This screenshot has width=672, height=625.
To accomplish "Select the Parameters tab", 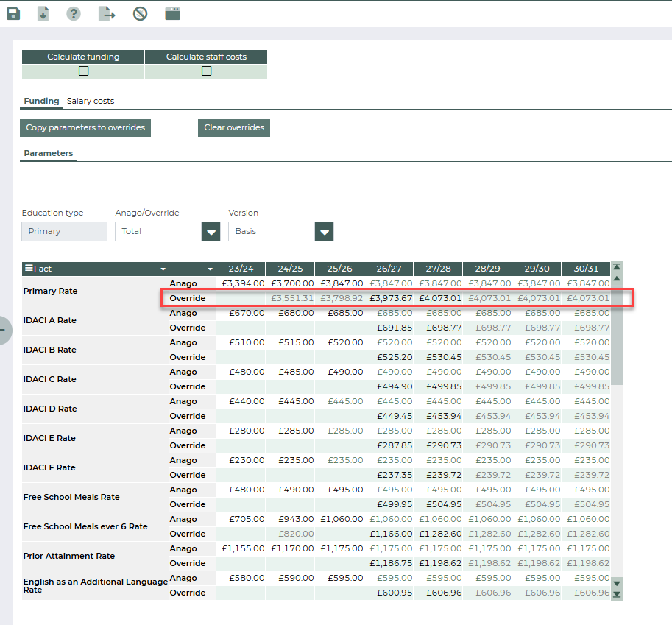I will coord(48,153).
